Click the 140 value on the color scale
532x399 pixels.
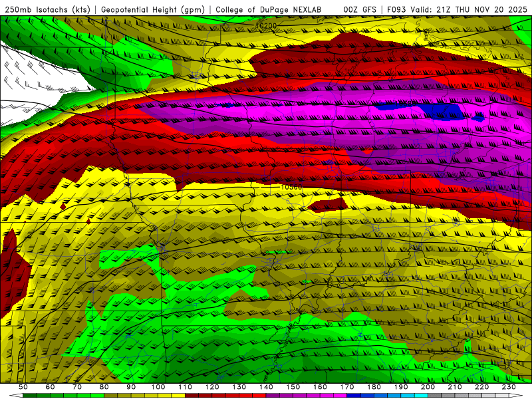(266, 387)
